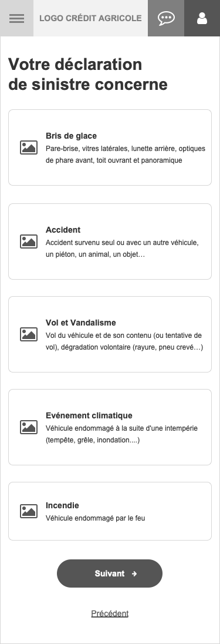This screenshot has width=220, height=644.
Task: Click the Suivant button
Action: [110, 573]
